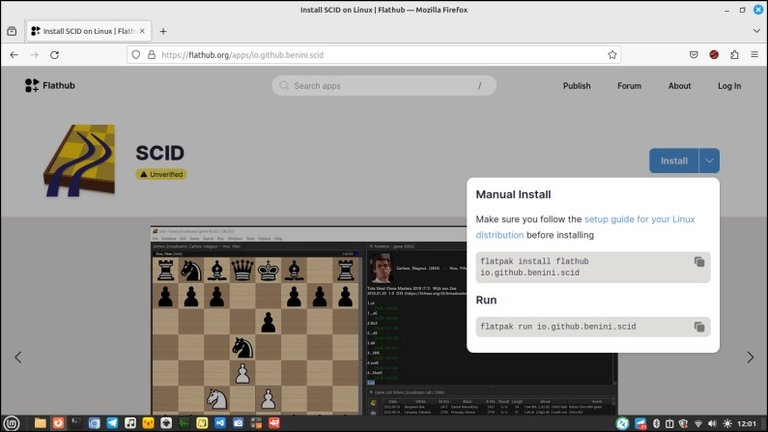Focus the Search apps field

coord(384,86)
